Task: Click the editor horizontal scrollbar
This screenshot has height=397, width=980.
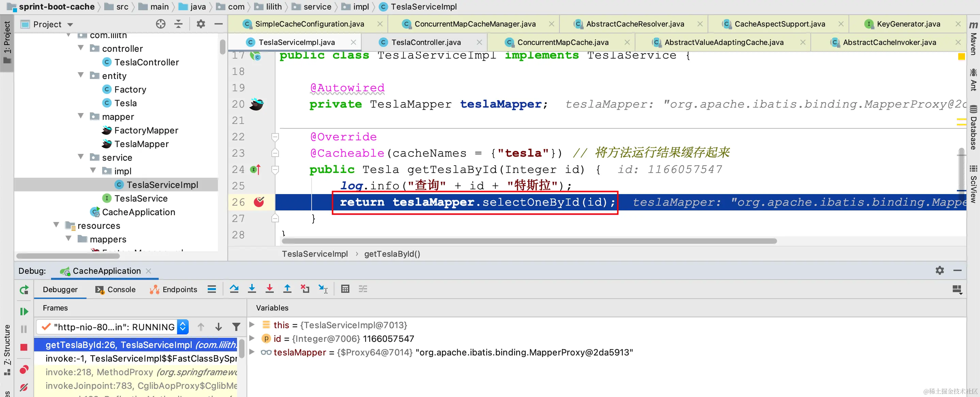Action: tap(529, 241)
